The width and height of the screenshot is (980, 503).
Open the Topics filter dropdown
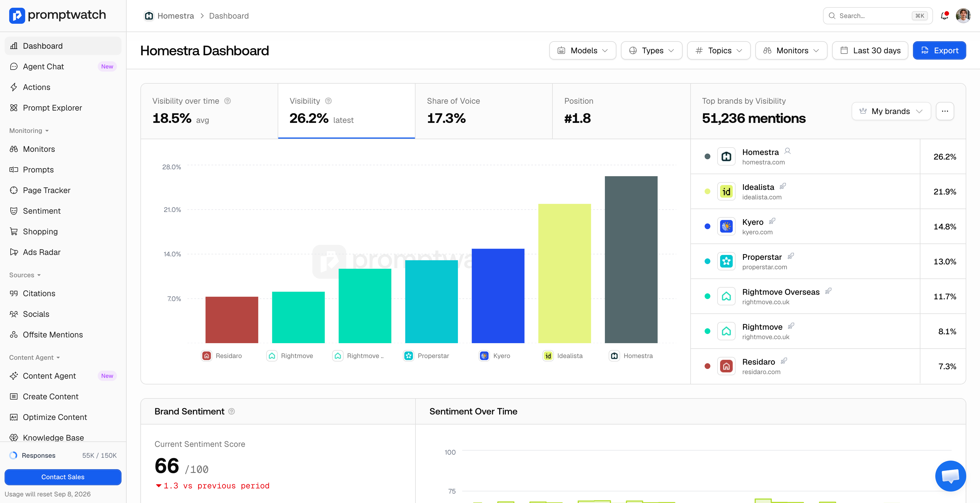point(719,51)
